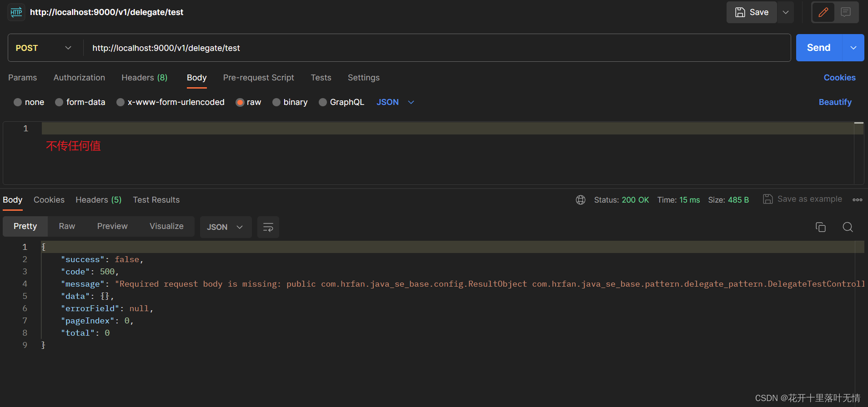Open the response more options ellipsis

click(858, 200)
